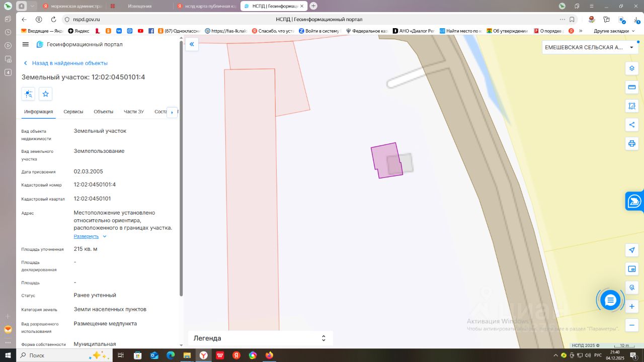Add parcel to favorites with star

pos(46,94)
